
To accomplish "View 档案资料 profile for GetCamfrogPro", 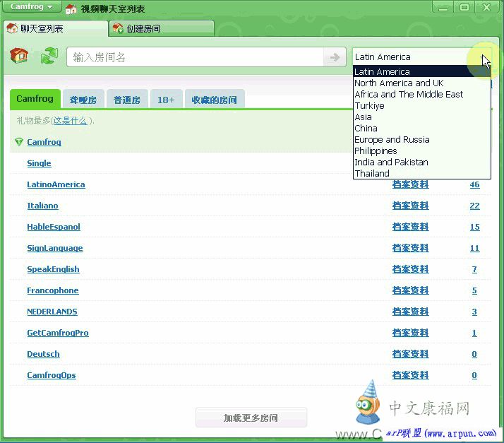I will (x=410, y=333).
